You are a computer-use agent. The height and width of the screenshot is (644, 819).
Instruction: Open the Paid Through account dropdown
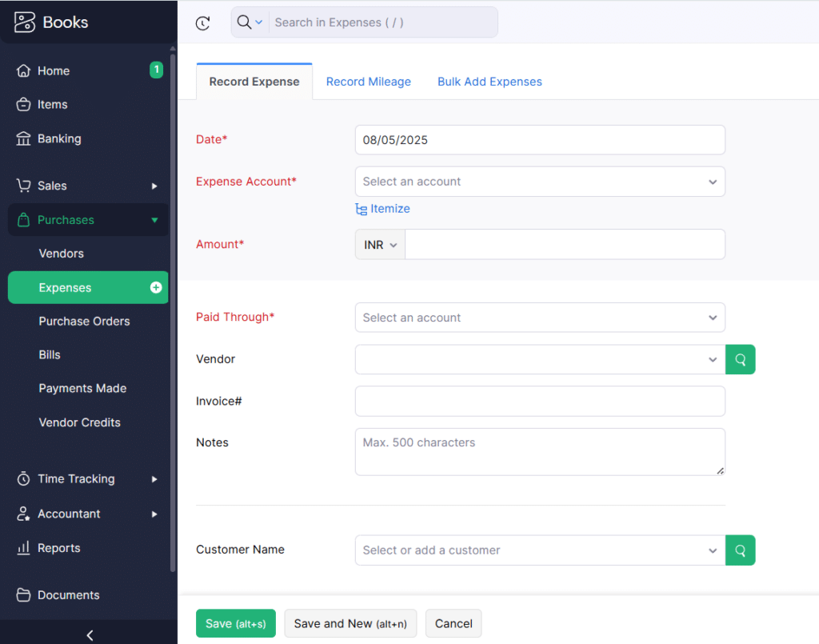click(x=540, y=318)
